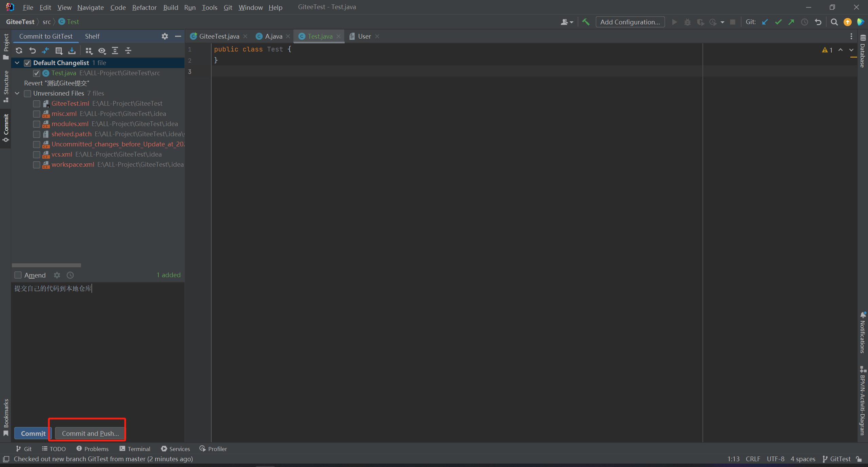Check the Unversioned Files checkbox
This screenshot has width=868, height=467.
pyautogui.click(x=27, y=94)
